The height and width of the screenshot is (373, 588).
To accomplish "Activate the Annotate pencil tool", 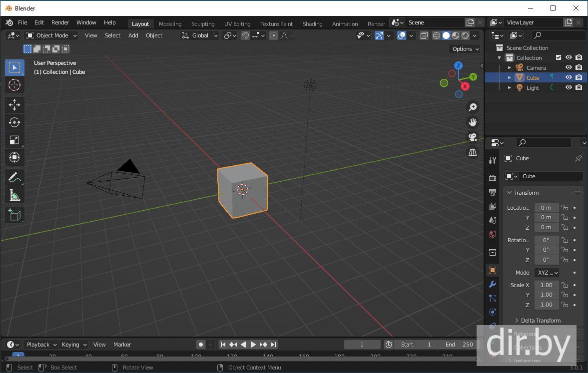I will [x=14, y=177].
